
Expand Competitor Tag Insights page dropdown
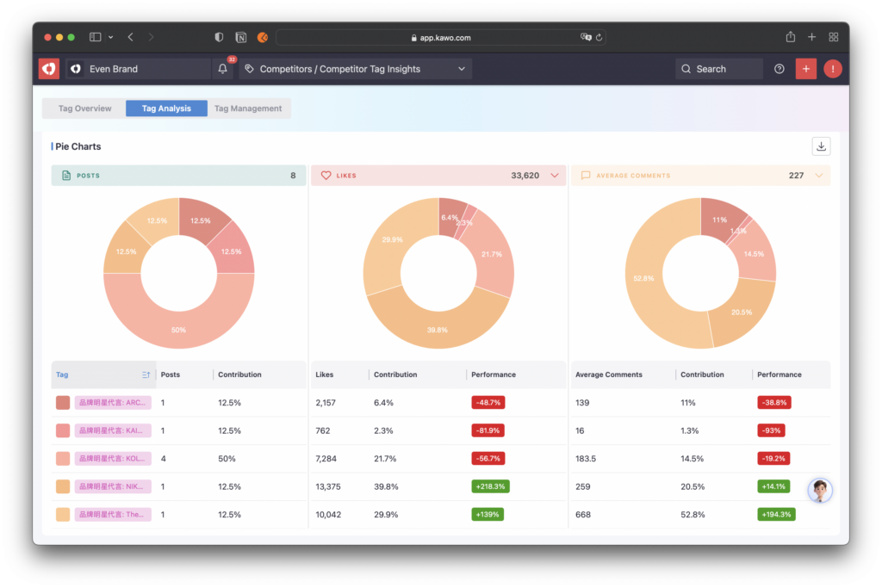point(462,69)
